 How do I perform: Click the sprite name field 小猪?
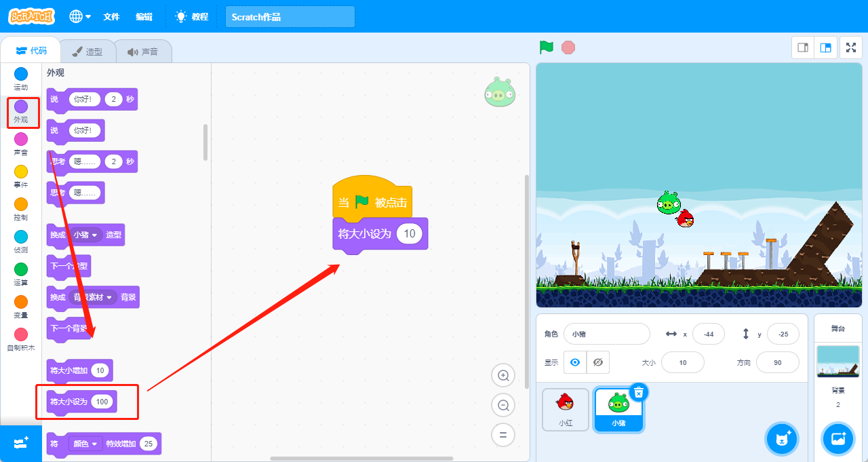[606, 334]
